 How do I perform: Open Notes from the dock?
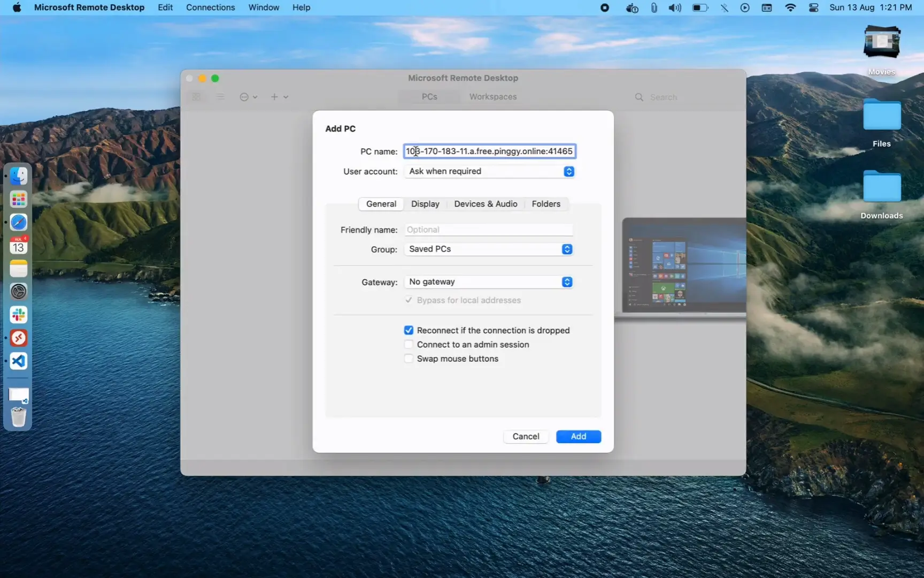18,269
